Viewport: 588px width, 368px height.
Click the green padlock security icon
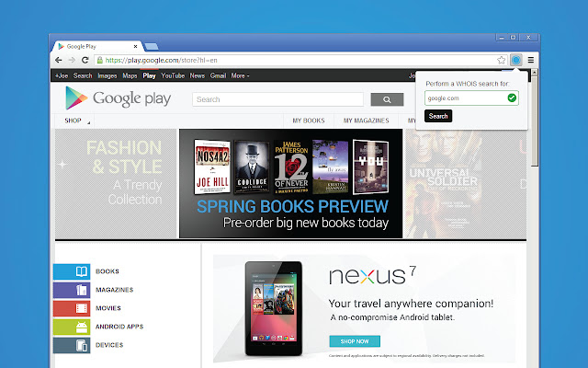pos(99,60)
